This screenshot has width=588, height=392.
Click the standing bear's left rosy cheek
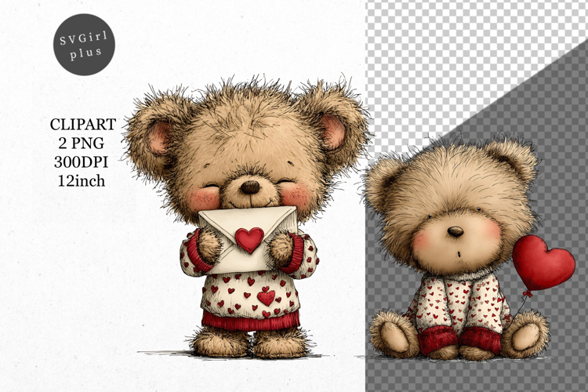click(203, 198)
